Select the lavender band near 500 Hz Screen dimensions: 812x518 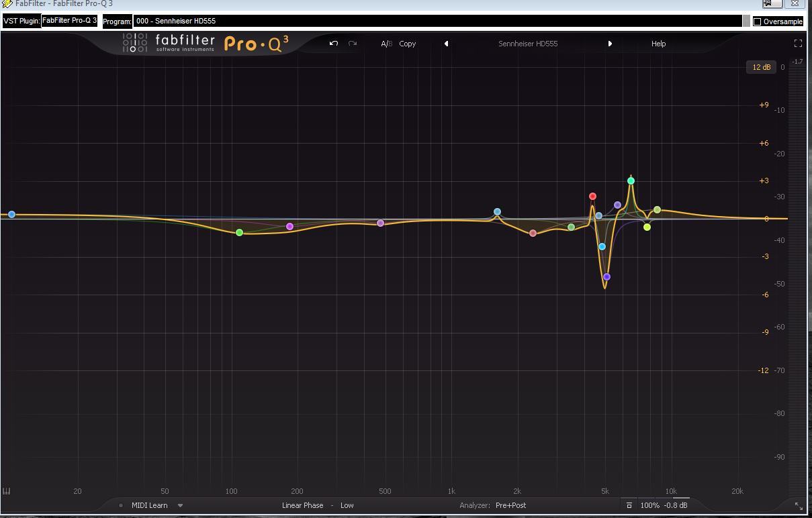[380, 223]
